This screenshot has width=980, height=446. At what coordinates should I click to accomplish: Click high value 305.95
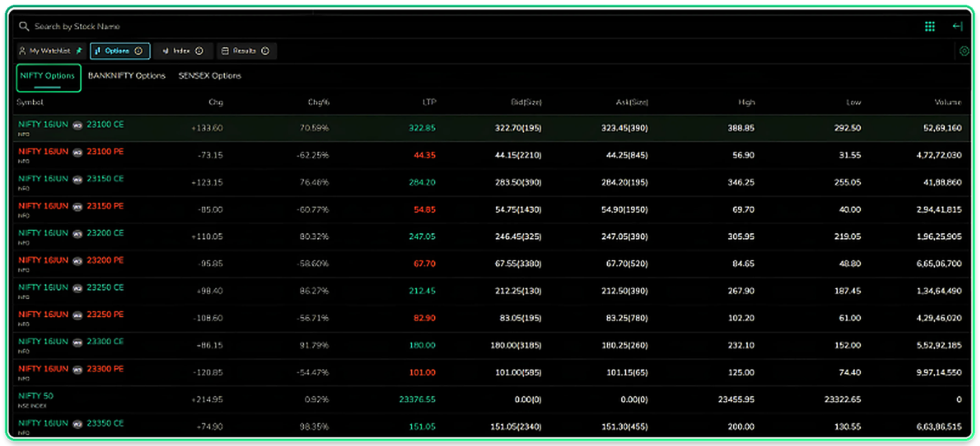pyautogui.click(x=741, y=236)
